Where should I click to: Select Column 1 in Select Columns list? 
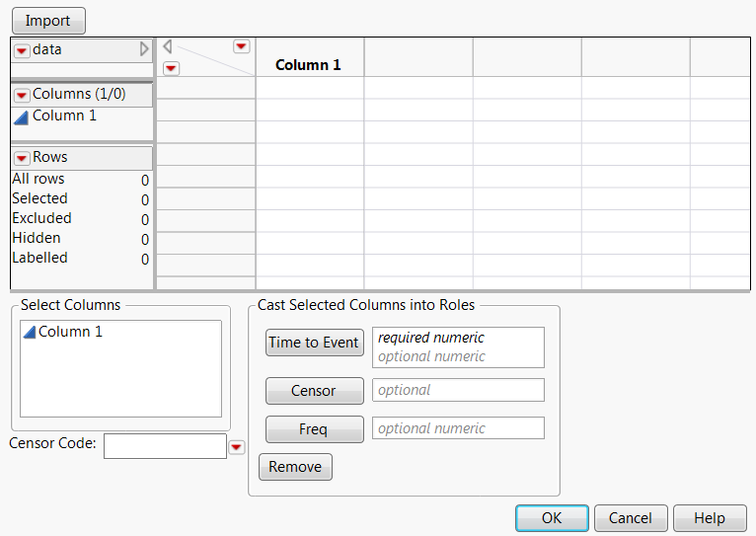[70, 333]
